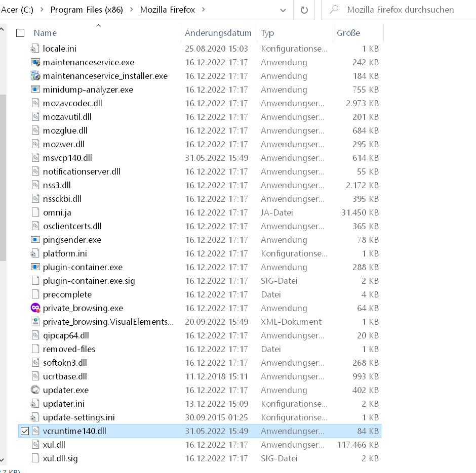
Task: Click the date 30.09.2015 01:25
Action: (x=217, y=417)
